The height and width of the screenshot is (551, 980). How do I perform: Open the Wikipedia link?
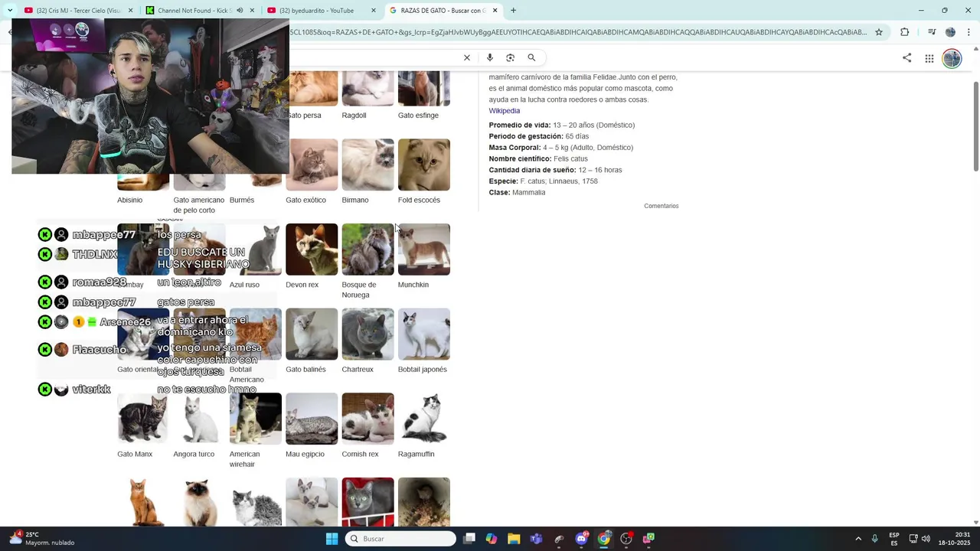pos(505,111)
